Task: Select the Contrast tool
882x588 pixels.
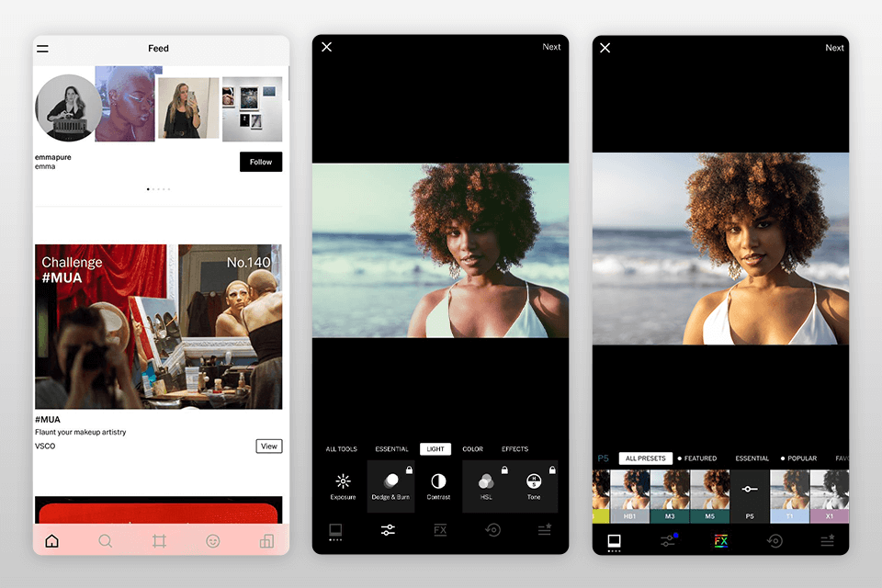Action: click(x=438, y=487)
